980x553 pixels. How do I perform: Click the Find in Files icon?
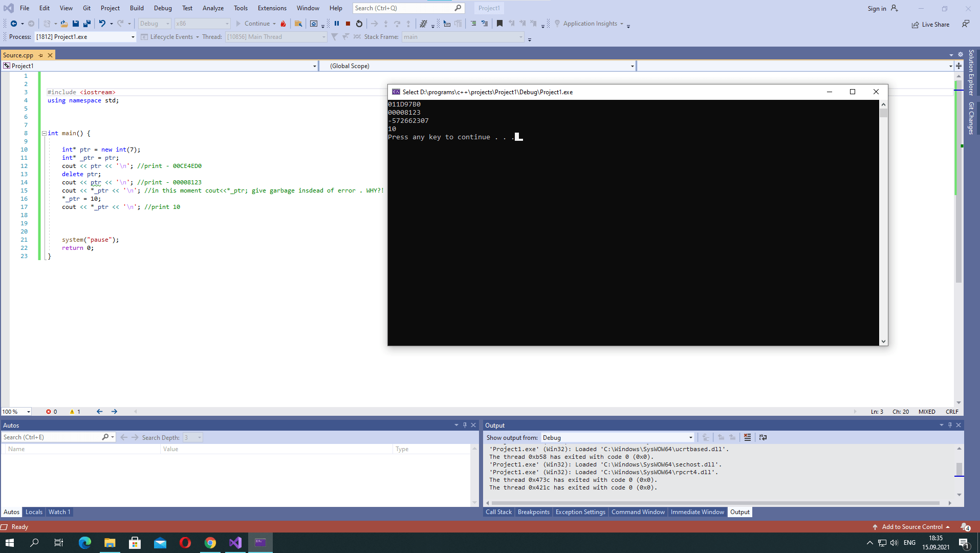pos(298,24)
